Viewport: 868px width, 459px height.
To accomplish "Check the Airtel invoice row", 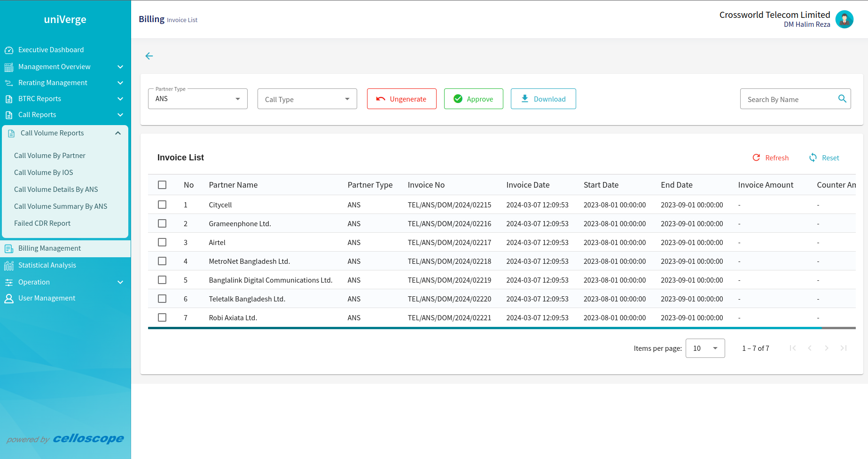I will [x=162, y=242].
